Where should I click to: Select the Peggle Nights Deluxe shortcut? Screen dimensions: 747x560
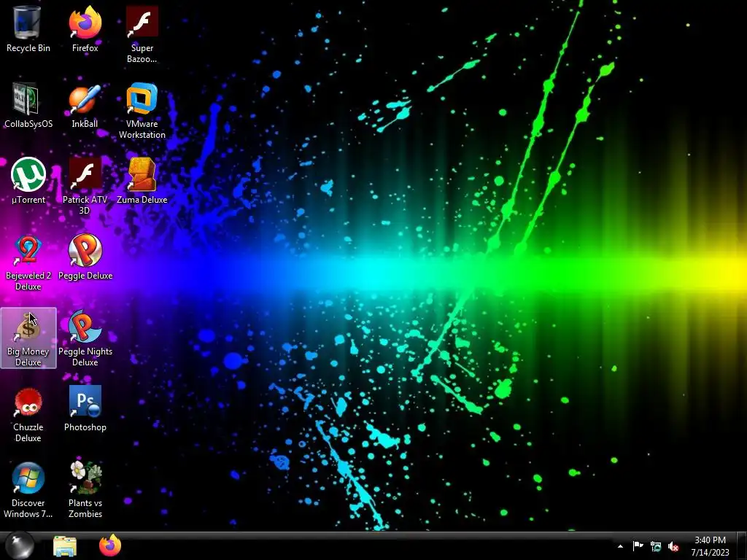(85, 338)
